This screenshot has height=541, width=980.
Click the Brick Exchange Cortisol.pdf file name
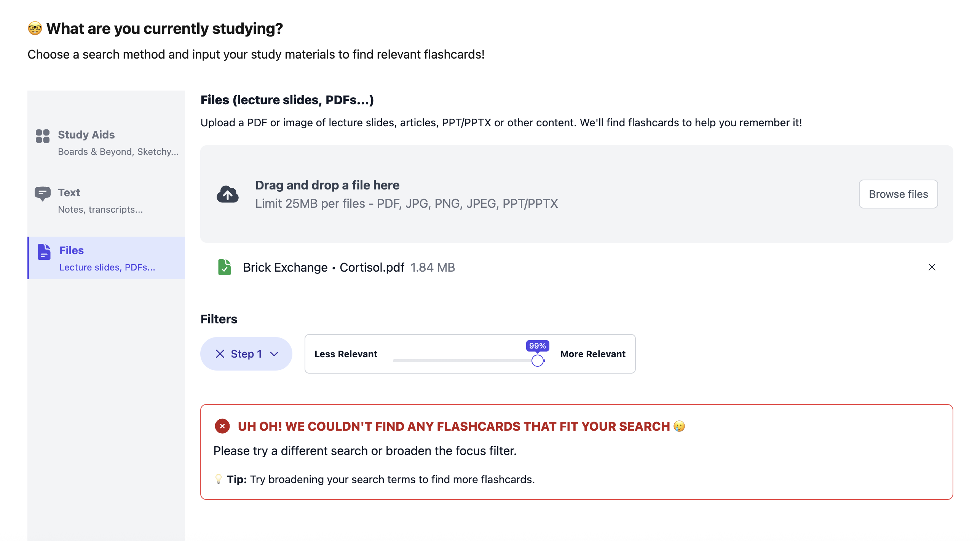[323, 267]
